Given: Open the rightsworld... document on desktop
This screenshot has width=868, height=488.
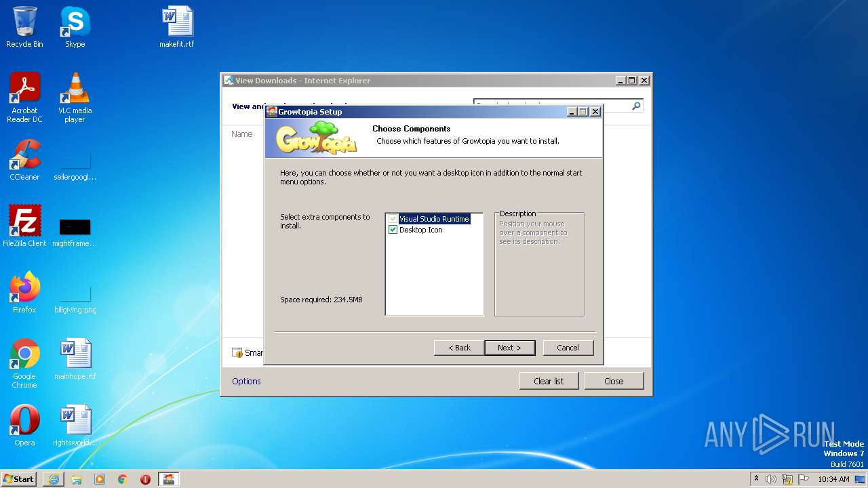Looking at the screenshot, I should coord(75,426).
